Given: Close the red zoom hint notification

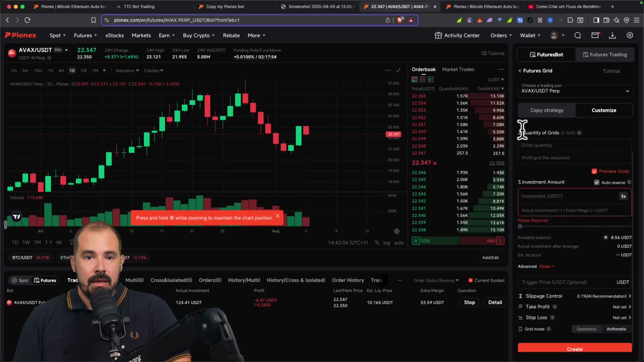Looking at the screenshot, I should (277, 216).
